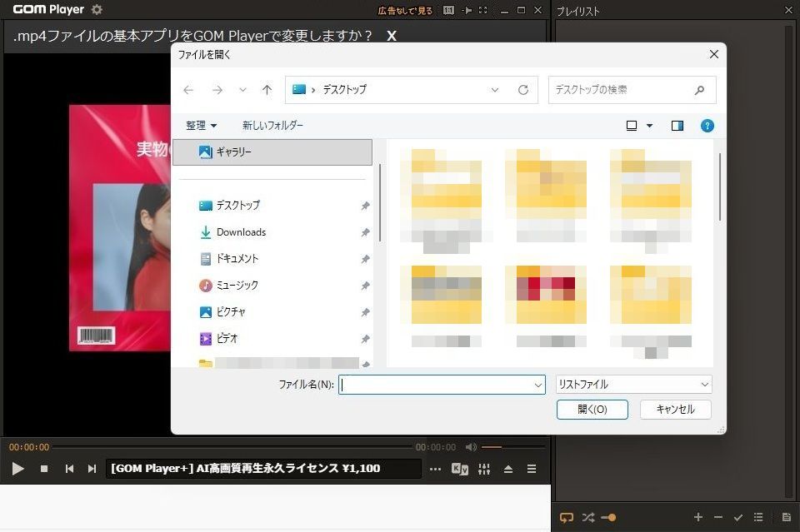This screenshot has height=532, width=800.
Task: Click the plus icon to add playlist item
Action: click(x=698, y=517)
